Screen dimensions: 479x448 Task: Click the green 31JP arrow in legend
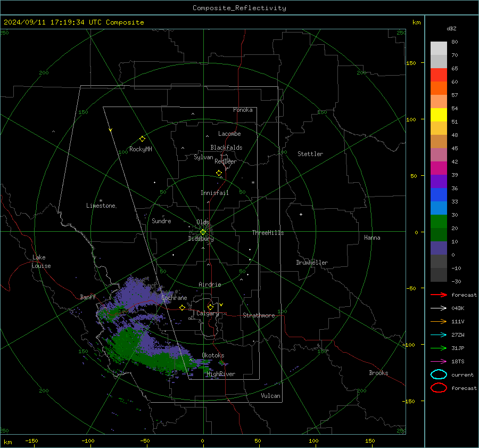(439, 348)
